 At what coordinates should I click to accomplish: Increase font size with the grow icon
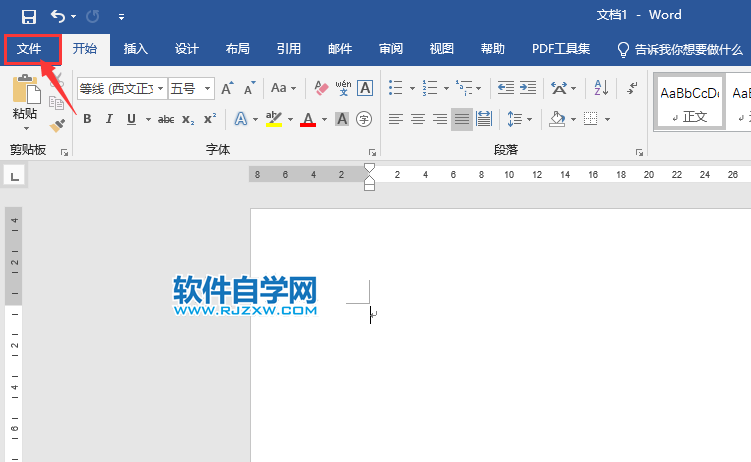(x=227, y=88)
